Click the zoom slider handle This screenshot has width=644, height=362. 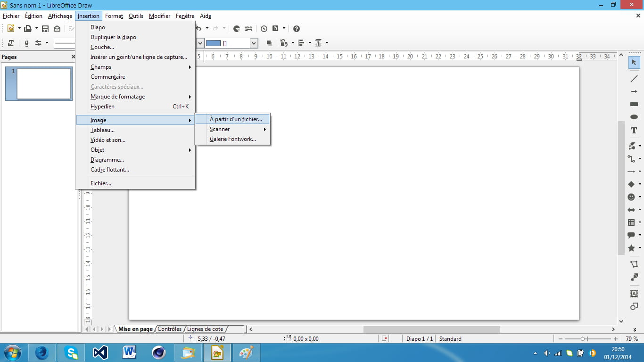point(583,339)
